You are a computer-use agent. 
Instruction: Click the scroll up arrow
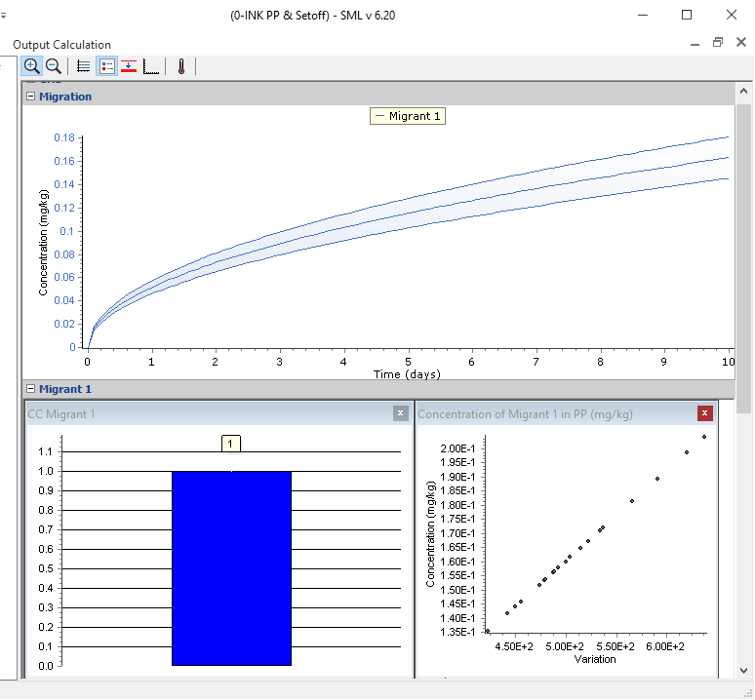click(x=743, y=91)
